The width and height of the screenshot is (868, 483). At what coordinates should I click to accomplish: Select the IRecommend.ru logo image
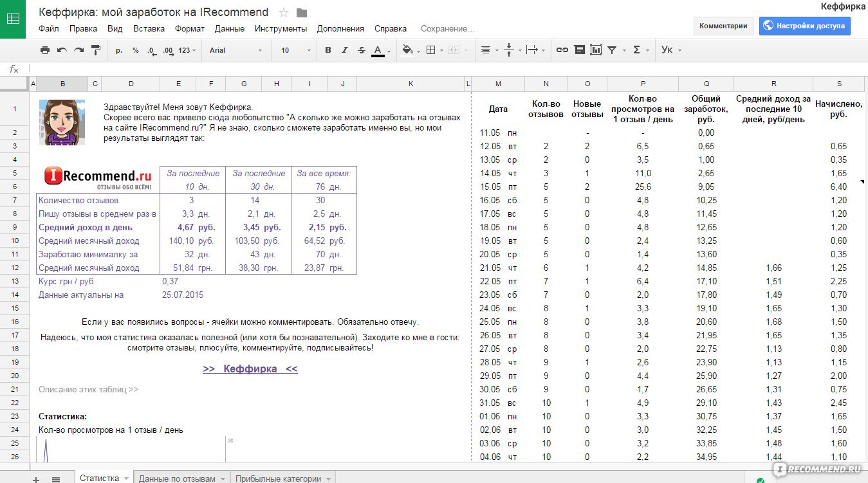coord(98,178)
